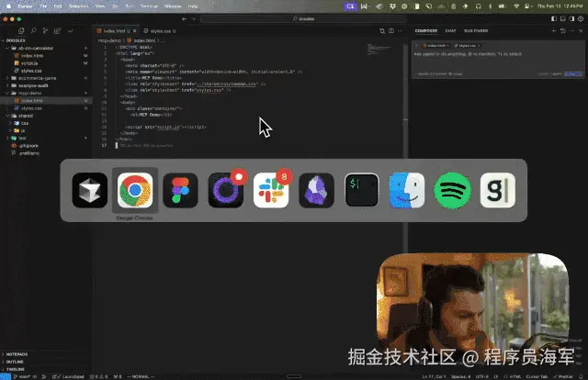Click the submit button in composer input
Screen dimensions: 588x380
pos(573,73)
